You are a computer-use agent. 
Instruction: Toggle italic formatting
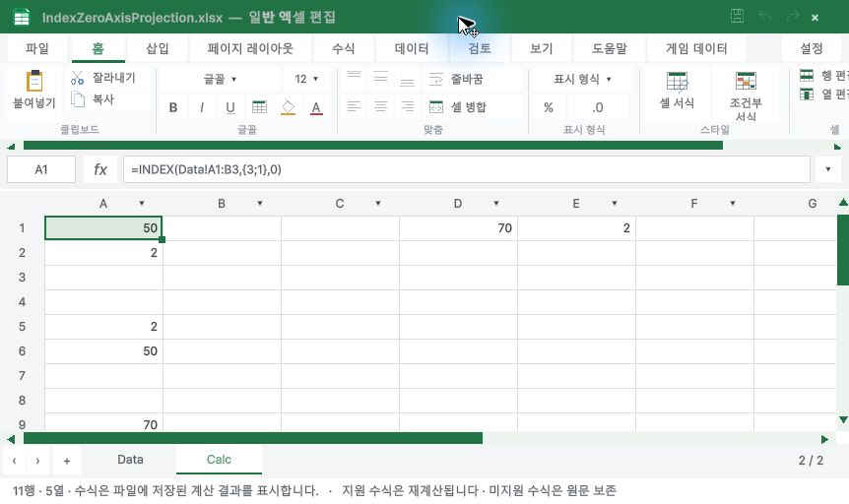(202, 107)
